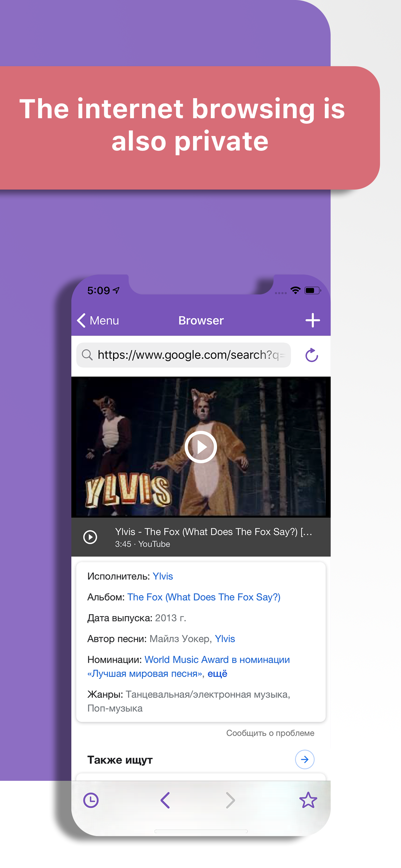Open the Ylvis performer link
401x868 pixels.
click(x=163, y=576)
